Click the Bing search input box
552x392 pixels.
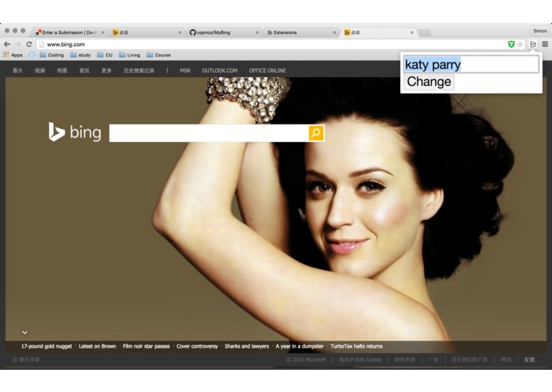[209, 133]
